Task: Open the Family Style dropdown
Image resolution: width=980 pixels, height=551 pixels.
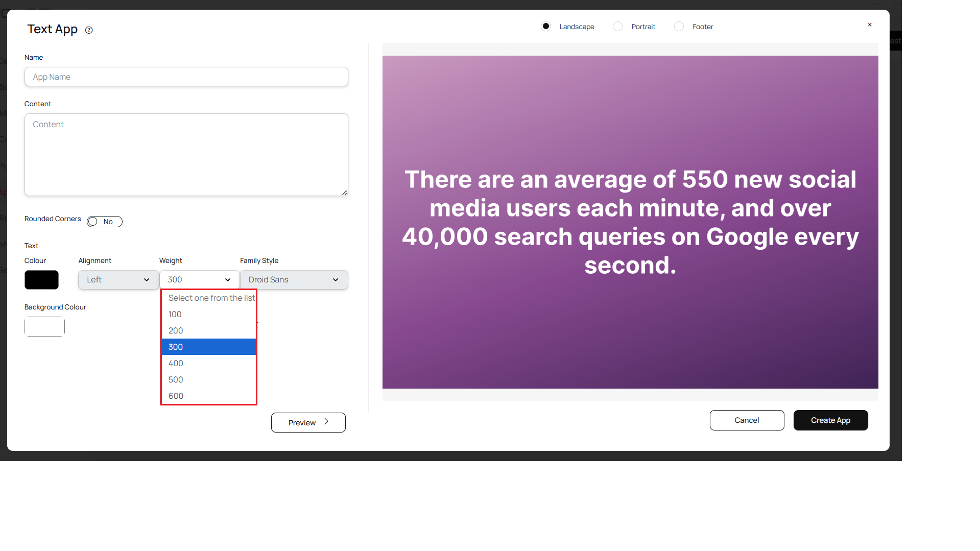Action: [293, 279]
